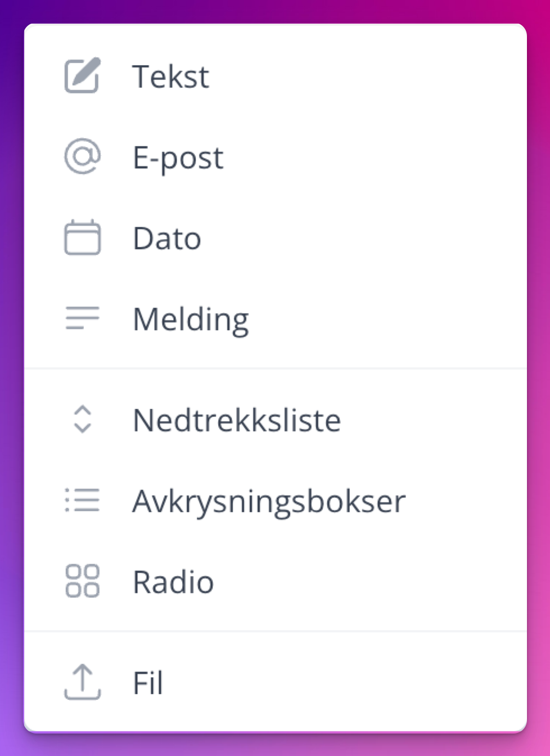Click the upload arrow icon beside Fil
The width and height of the screenshot is (550, 756).
pyautogui.click(x=82, y=682)
